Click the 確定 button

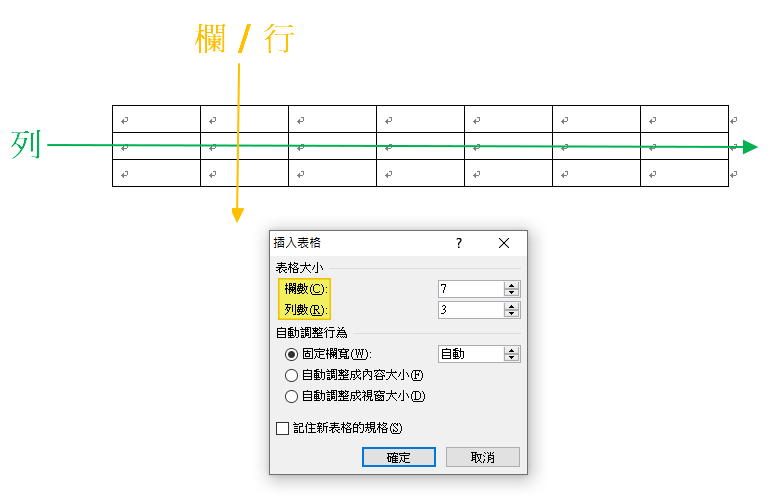[x=399, y=457]
